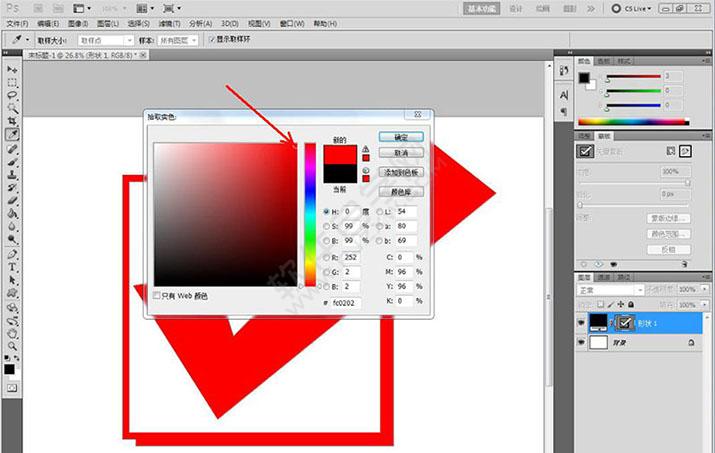Screen dimensions: 715x453
Task: Select the Hand tool
Action: click(12, 333)
